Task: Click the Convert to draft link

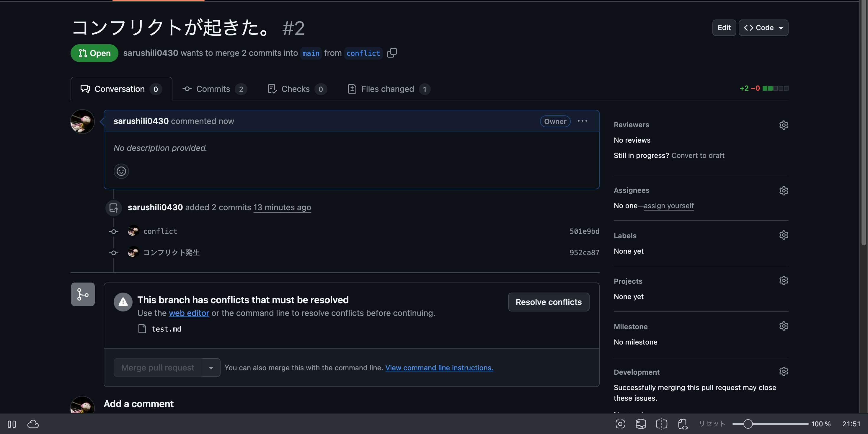Action: (698, 155)
